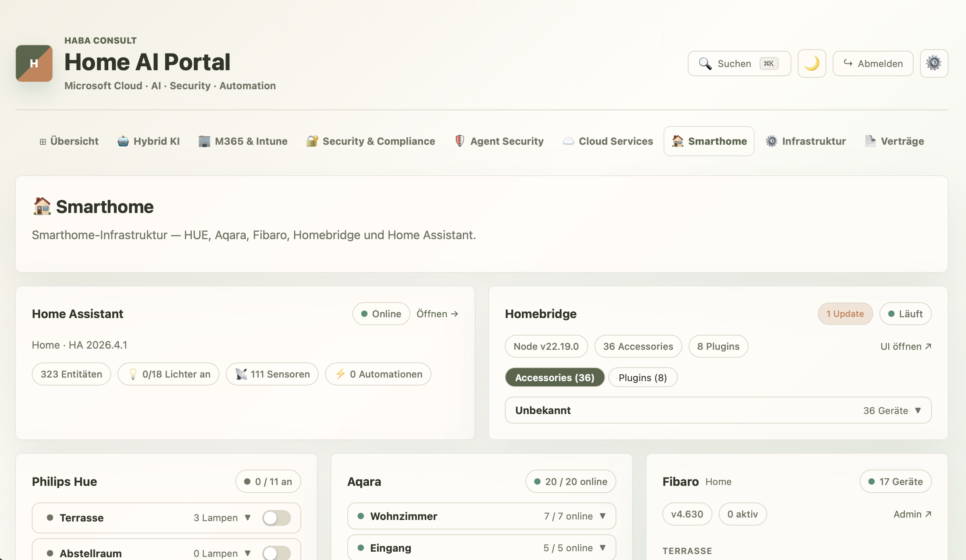Toggle the Terrasse lamps switch
The height and width of the screenshot is (560, 966).
[x=276, y=518]
